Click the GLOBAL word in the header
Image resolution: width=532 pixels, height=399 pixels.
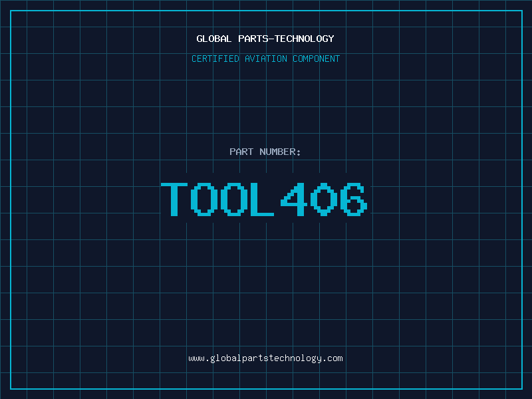[214, 39]
